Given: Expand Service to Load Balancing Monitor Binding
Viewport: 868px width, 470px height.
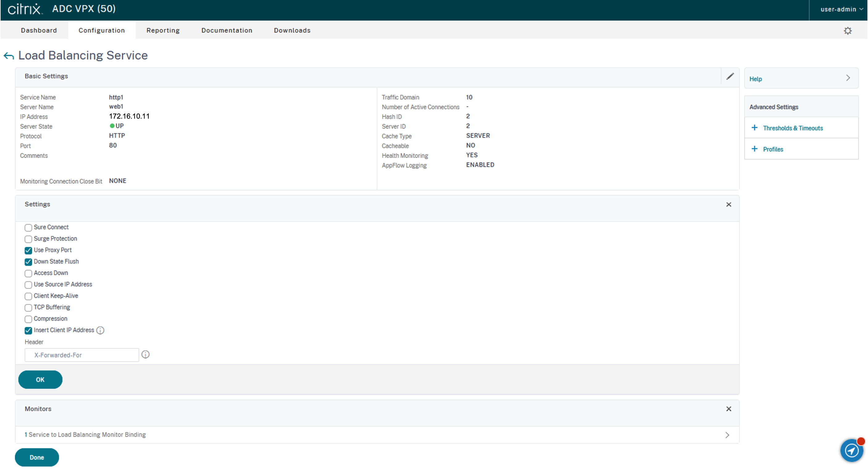Looking at the screenshot, I should click(727, 435).
